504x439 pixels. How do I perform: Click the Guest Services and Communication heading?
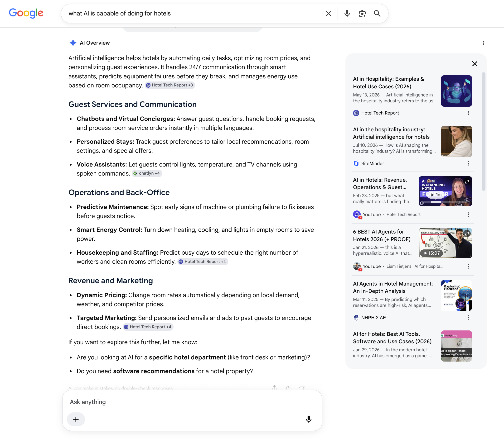point(132,104)
